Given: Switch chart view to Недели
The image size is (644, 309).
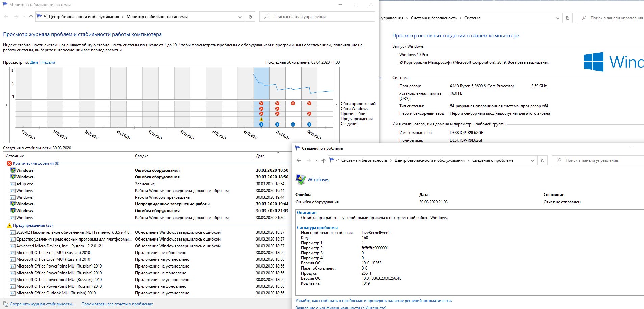Looking at the screenshot, I should pyautogui.click(x=48, y=62).
